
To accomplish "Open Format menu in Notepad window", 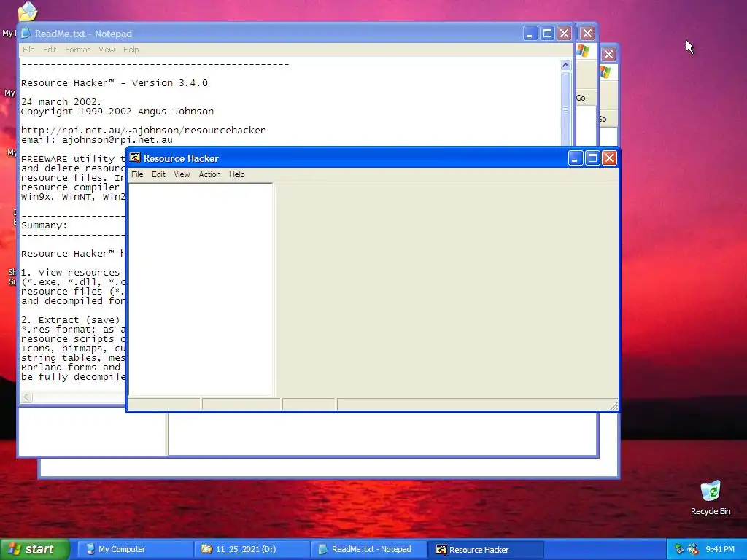I will [77, 50].
